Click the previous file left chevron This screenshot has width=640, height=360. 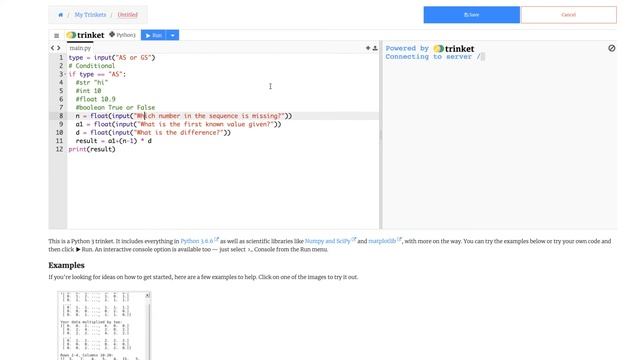pyautogui.click(x=52, y=48)
